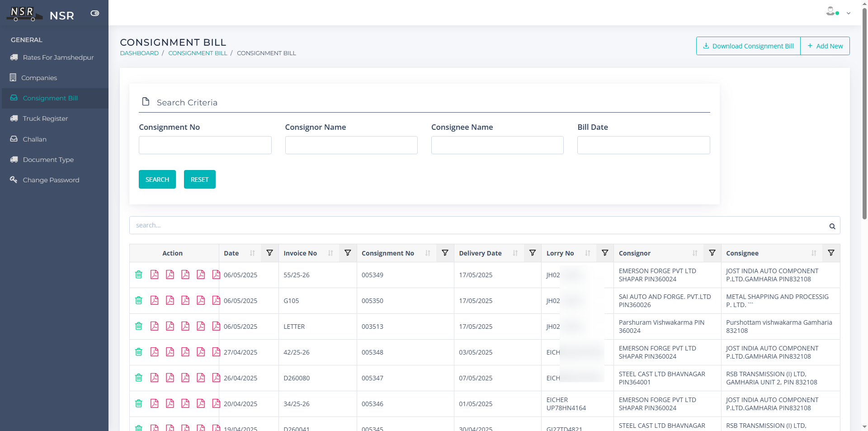Click the SEARCH button

click(x=157, y=180)
